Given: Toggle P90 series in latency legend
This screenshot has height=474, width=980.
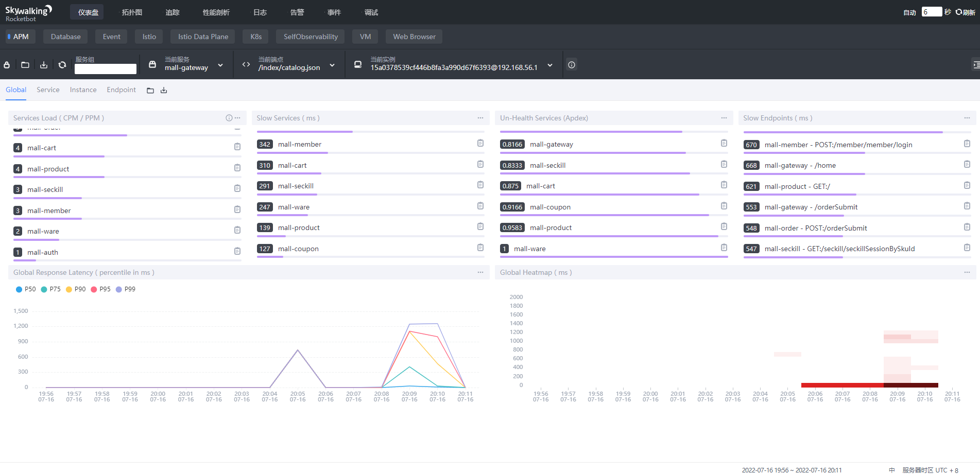Looking at the screenshot, I should (x=76, y=289).
